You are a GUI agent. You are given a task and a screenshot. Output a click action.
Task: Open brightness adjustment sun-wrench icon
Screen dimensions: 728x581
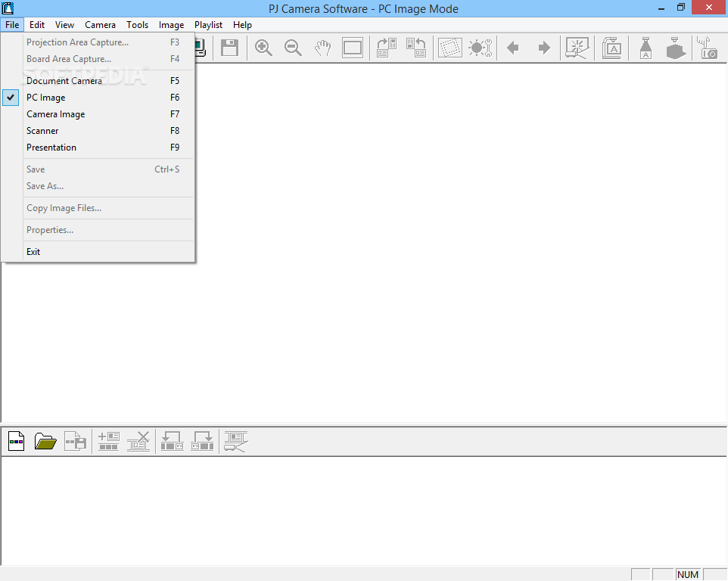480,48
